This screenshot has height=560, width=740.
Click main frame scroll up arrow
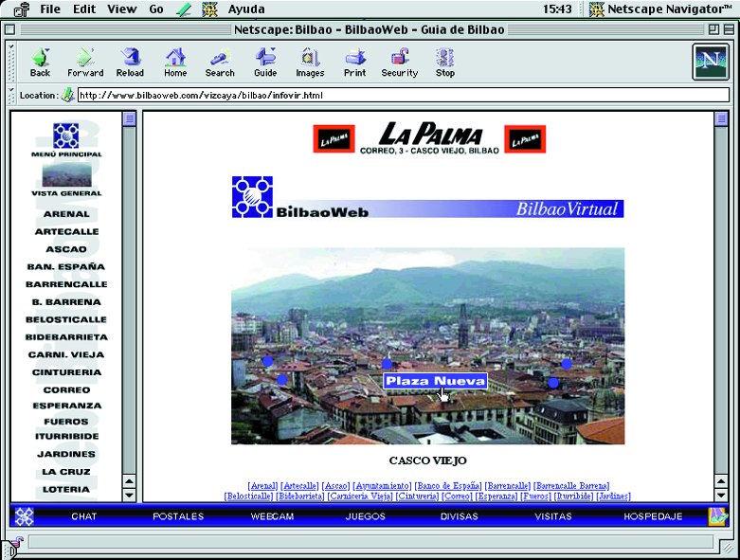point(721,481)
